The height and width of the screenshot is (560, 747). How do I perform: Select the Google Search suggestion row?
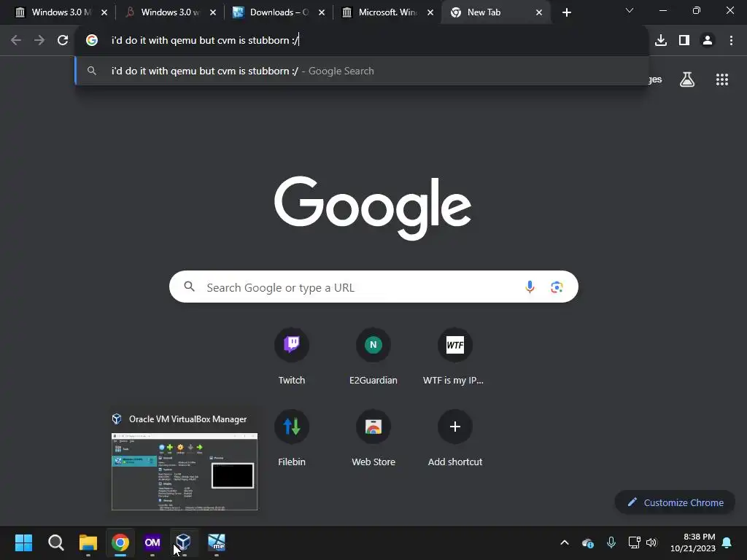pos(362,71)
